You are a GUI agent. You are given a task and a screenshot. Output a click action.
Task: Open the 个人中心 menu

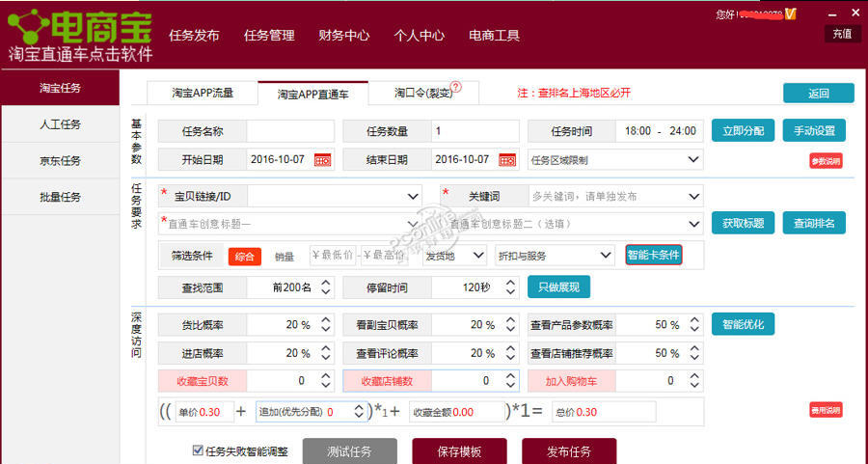pyautogui.click(x=420, y=36)
